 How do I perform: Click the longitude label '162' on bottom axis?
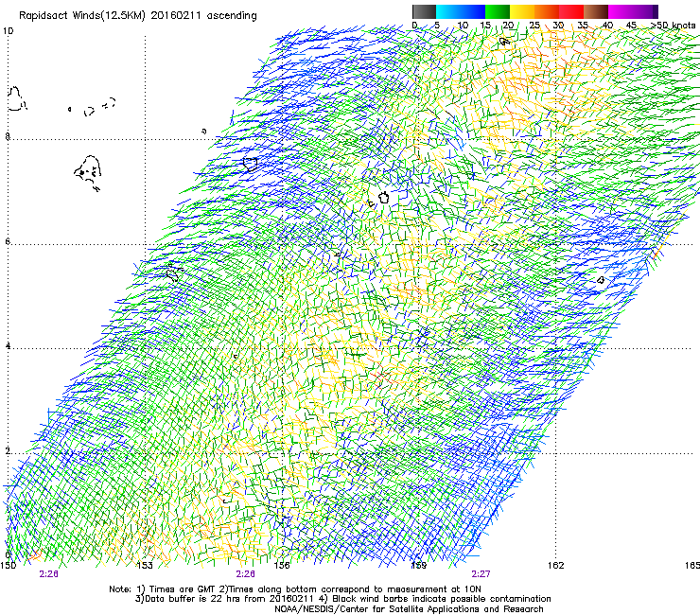point(556,566)
